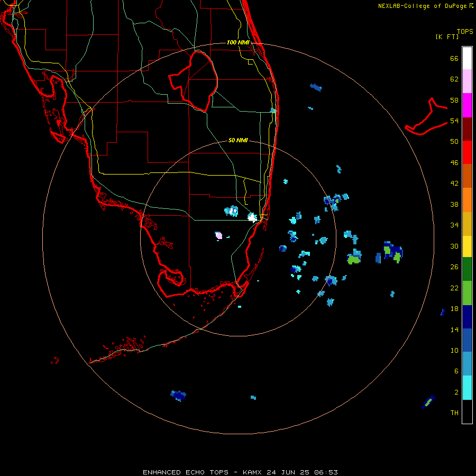Click the legend value '62'
Image resolution: width=476 pixels, height=476 pixels.
[x=454, y=79]
